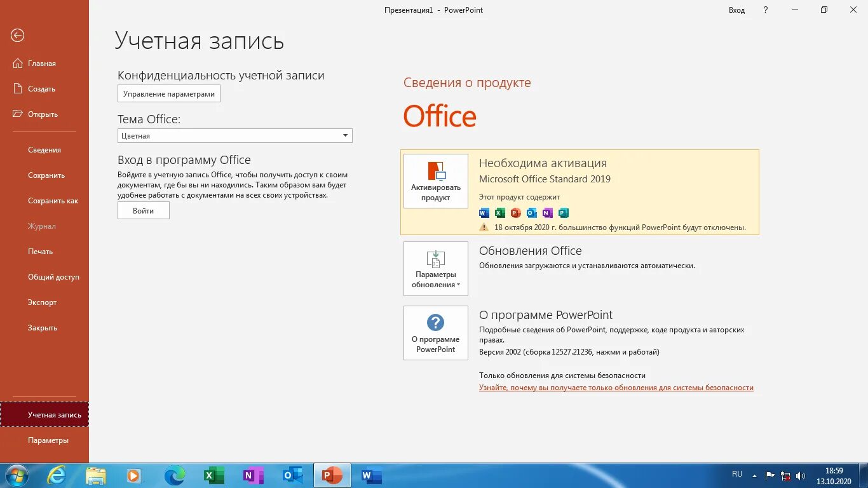
Task: Click the Управление параметрами button
Action: click(169, 94)
